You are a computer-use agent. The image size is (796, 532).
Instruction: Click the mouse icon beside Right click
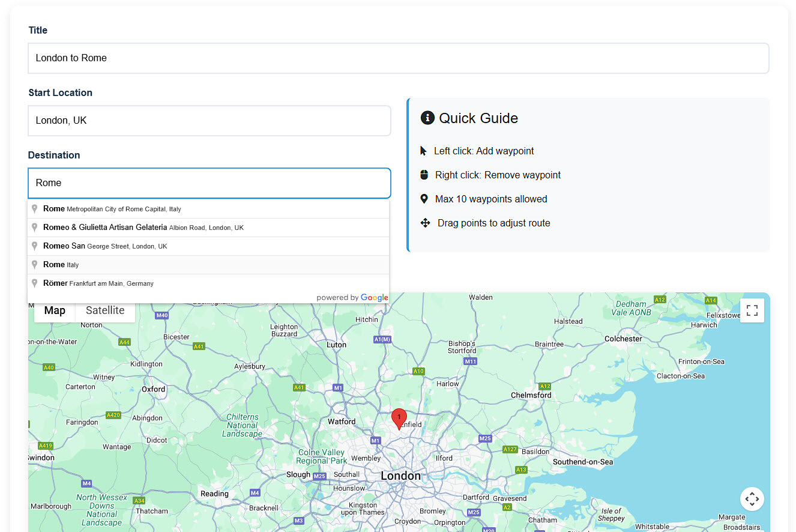[x=424, y=175]
